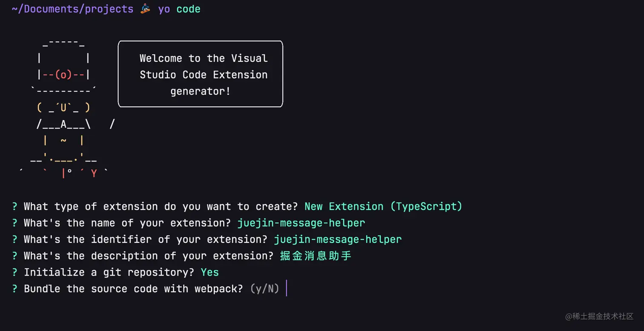Viewport: 644px width, 331px height.
Task: Click the question mark before git repository prompt
Action: pos(14,273)
